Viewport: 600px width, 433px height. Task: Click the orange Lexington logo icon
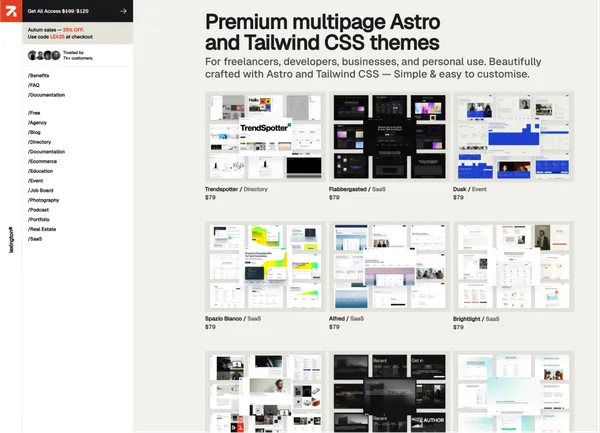point(10,11)
